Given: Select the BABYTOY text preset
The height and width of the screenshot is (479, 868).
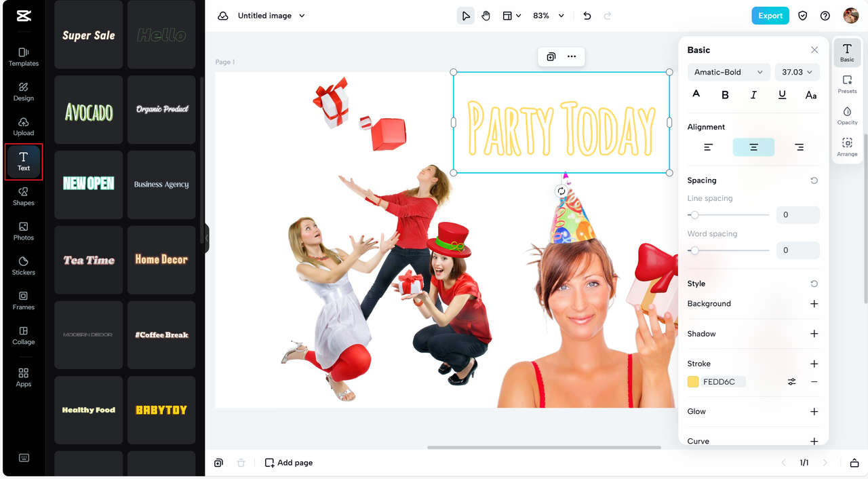Looking at the screenshot, I should pos(161,410).
